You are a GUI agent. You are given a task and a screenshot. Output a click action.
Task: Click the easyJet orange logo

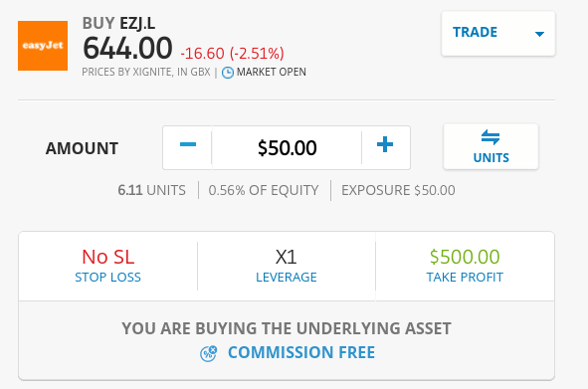[x=43, y=46]
